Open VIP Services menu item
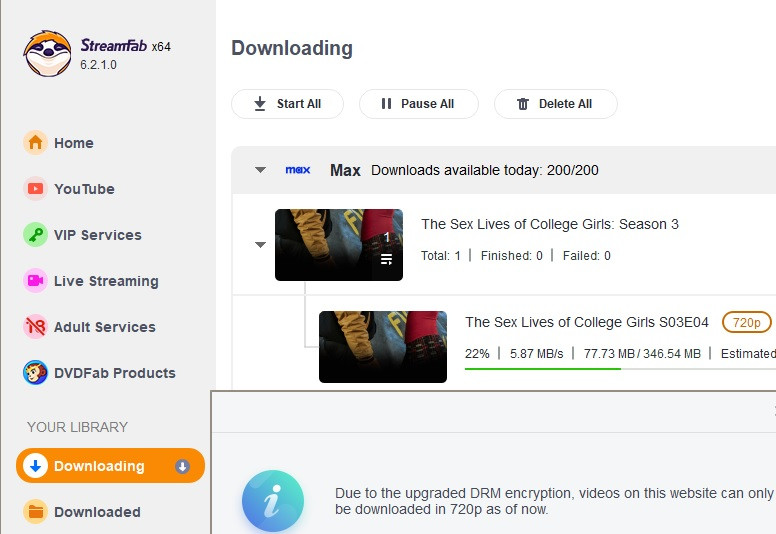This screenshot has height=534, width=776. [97, 235]
